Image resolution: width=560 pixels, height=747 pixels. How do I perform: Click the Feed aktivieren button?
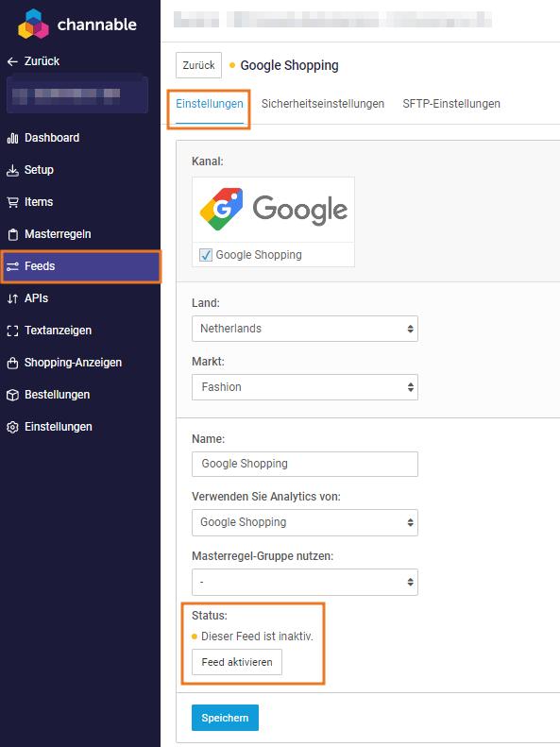tap(237, 662)
